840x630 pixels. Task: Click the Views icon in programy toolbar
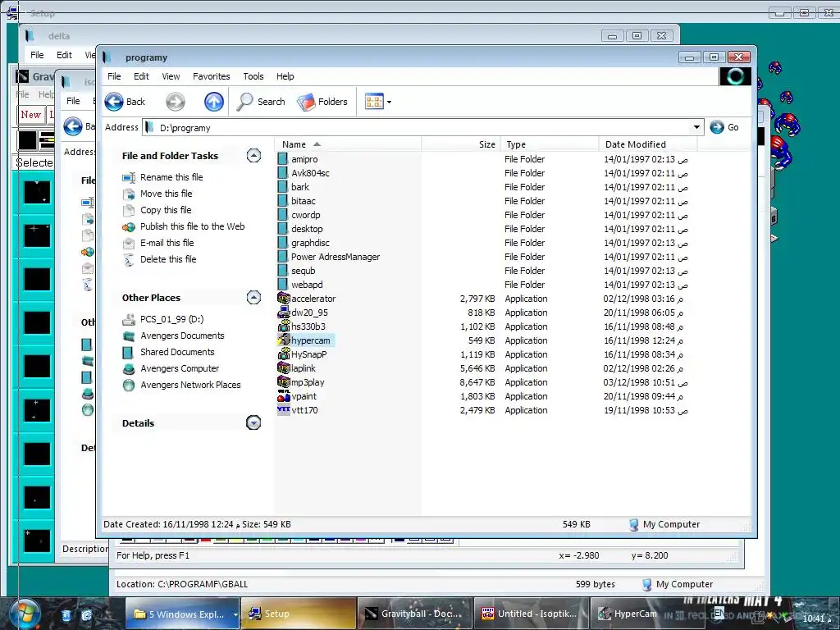pos(374,101)
